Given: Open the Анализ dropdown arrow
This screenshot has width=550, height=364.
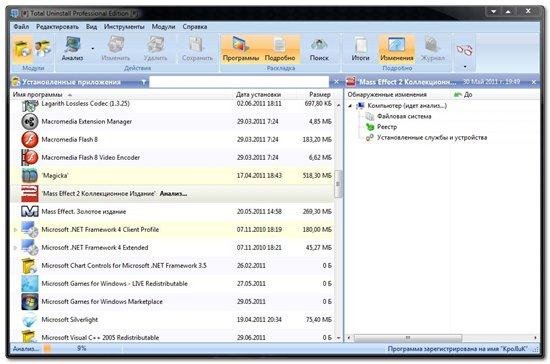Looking at the screenshot, I should (93, 49).
